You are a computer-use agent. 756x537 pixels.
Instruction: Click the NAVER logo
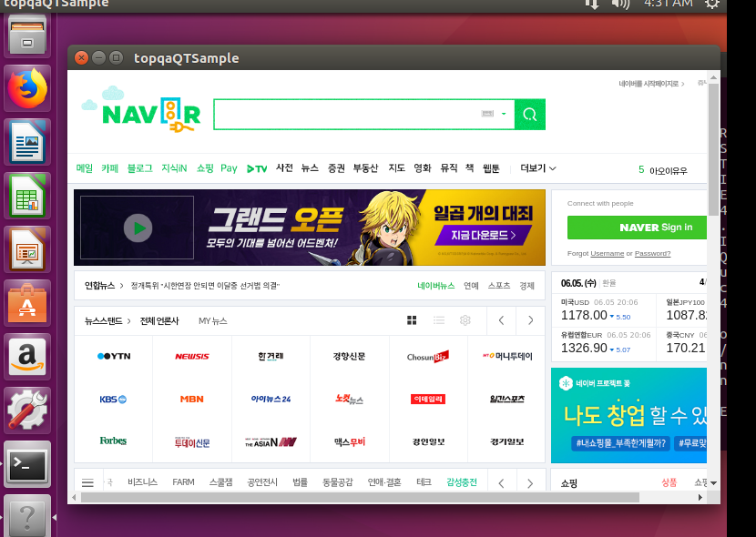pos(151,115)
